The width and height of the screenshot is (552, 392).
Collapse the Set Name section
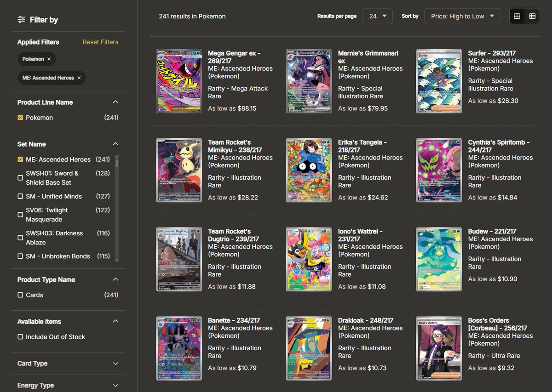click(x=115, y=144)
